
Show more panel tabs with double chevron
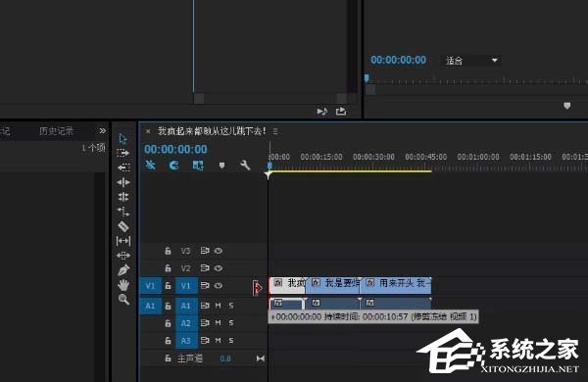[102, 131]
